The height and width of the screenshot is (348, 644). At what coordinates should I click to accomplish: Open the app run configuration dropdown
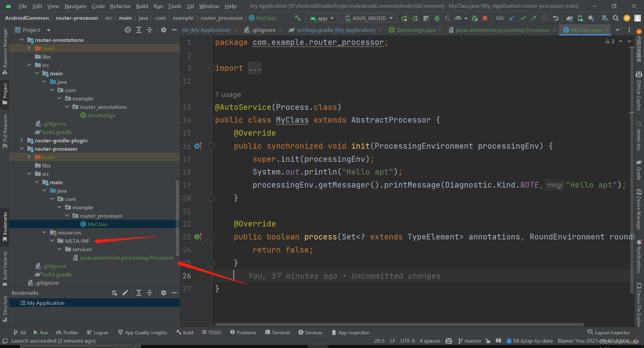322,18
